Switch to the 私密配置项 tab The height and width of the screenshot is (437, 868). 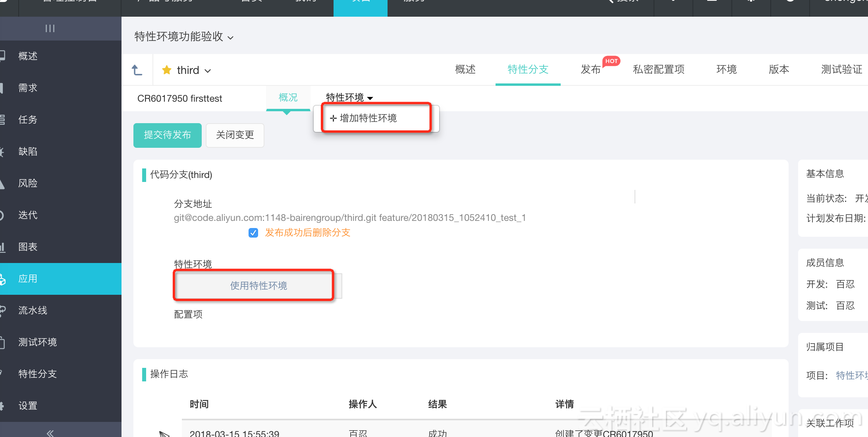[659, 70]
